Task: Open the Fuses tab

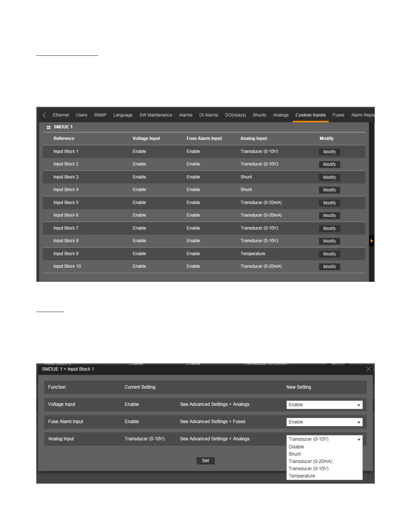Action: tap(338, 115)
